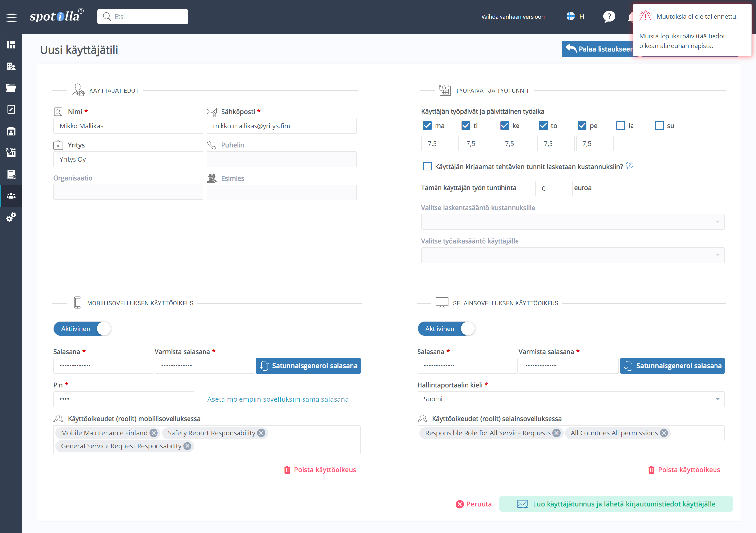Expand Valitse laskentasääntö kustannuksille dropdown
The width and height of the screenshot is (756, 533).
pos(573,222)
